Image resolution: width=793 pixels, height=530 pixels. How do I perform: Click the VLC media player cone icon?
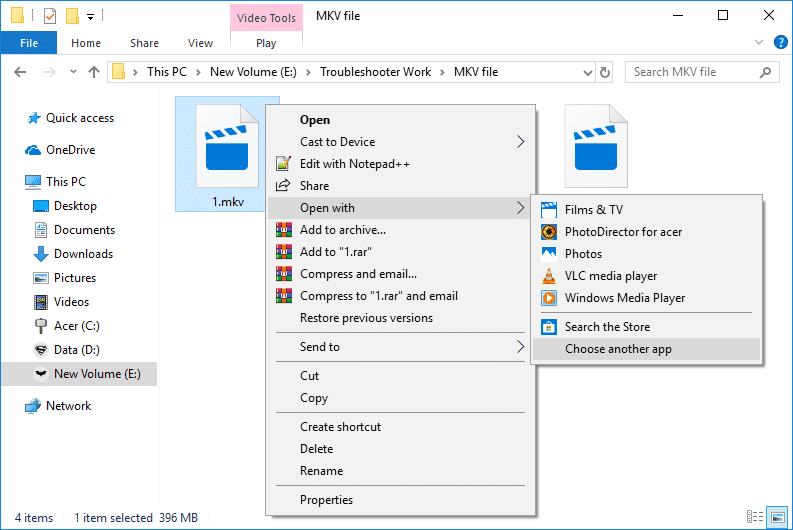pos(548,276)
